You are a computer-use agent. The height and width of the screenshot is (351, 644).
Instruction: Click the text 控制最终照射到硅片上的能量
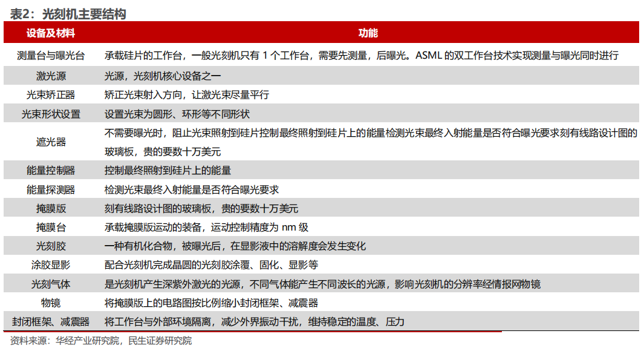(x=168, y=171)
